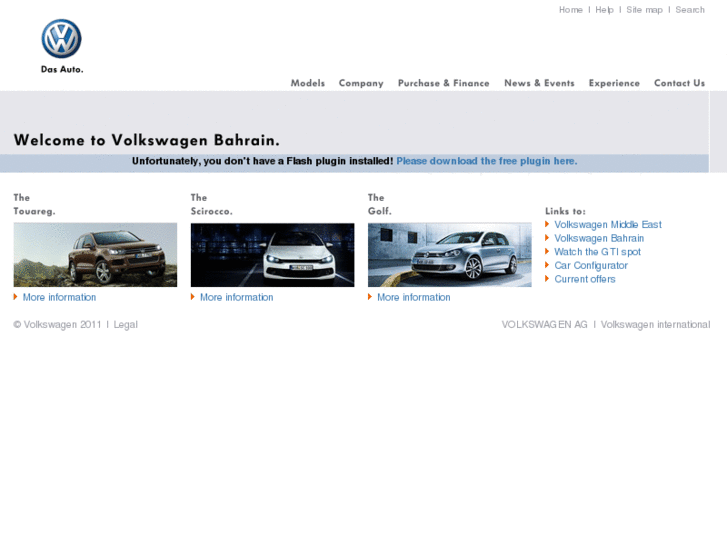Open the Company menu

coord(361,83)
